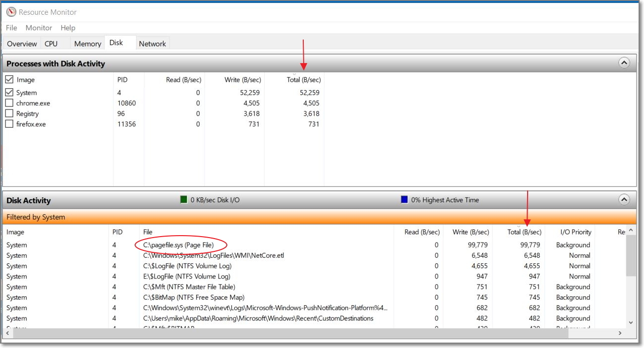Screen dimensions: 644x348
Task: Collapse the Processes with Disk Activity section
Action: point(624,63)
